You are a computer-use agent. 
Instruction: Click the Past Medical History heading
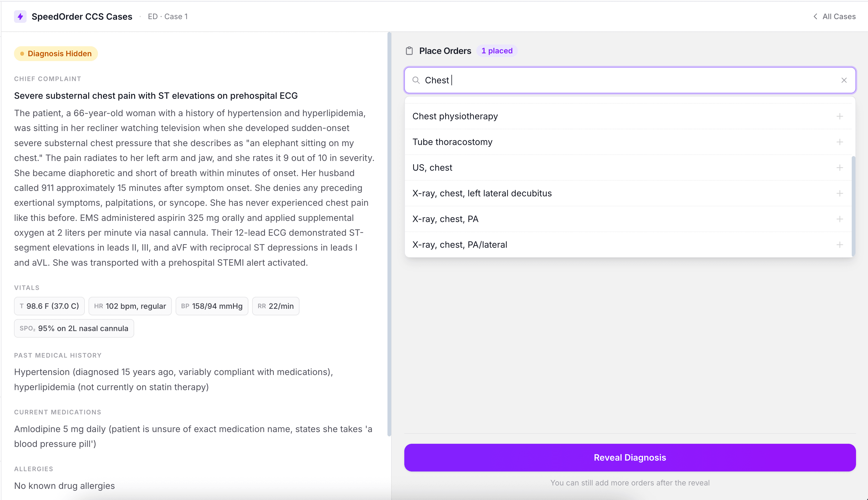[x=58, y=355]
